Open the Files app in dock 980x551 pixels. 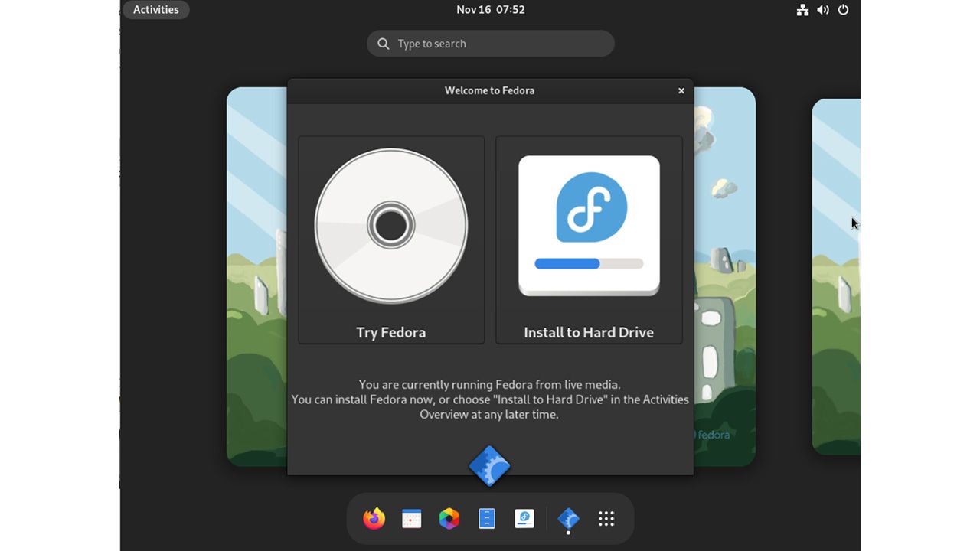[487, 518]
